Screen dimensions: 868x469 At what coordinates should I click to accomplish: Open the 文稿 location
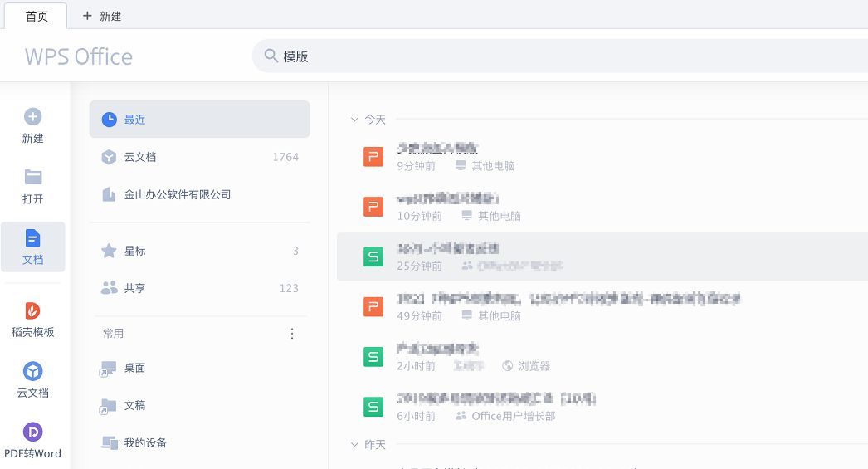pyautogui.click(x=199, y=405)
